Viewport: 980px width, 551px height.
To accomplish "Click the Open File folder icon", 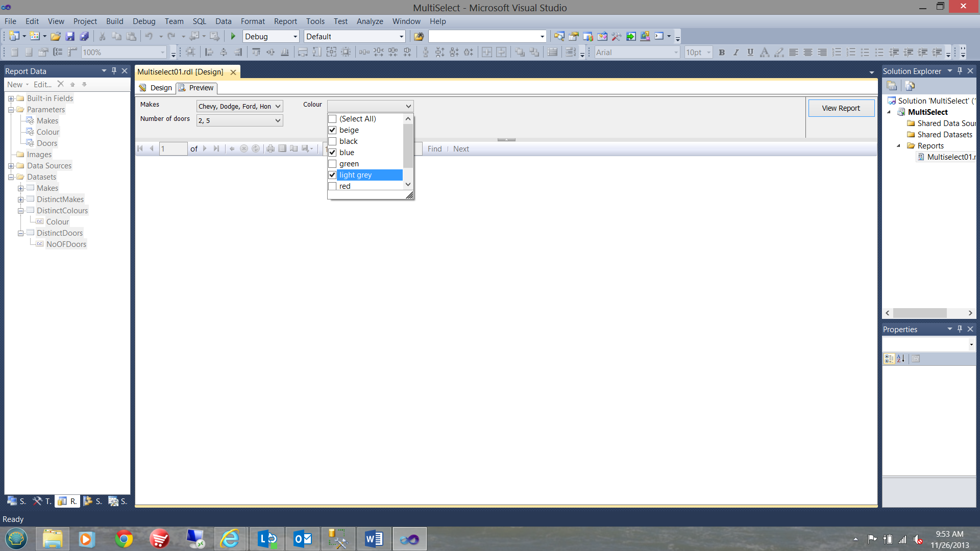I will 56,36.
